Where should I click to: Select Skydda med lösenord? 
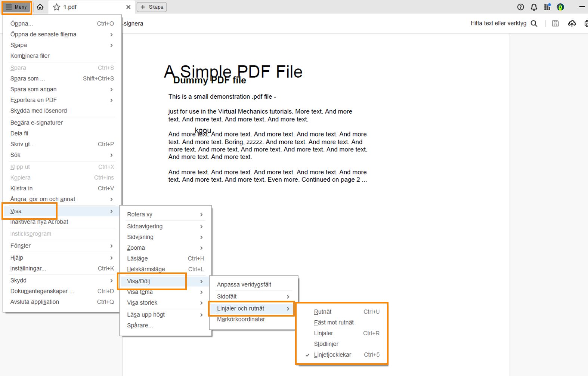(62, 111)
